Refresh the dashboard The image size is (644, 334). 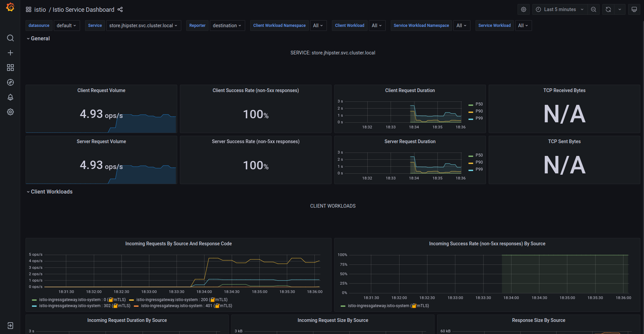tap(608, 9)
